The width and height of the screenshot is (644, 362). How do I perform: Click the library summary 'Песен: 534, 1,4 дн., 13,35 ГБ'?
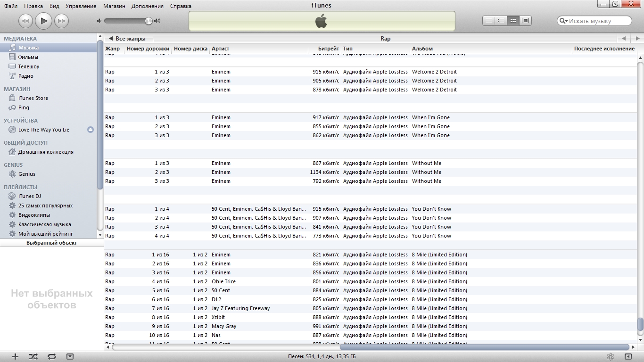tap(322, 356)
